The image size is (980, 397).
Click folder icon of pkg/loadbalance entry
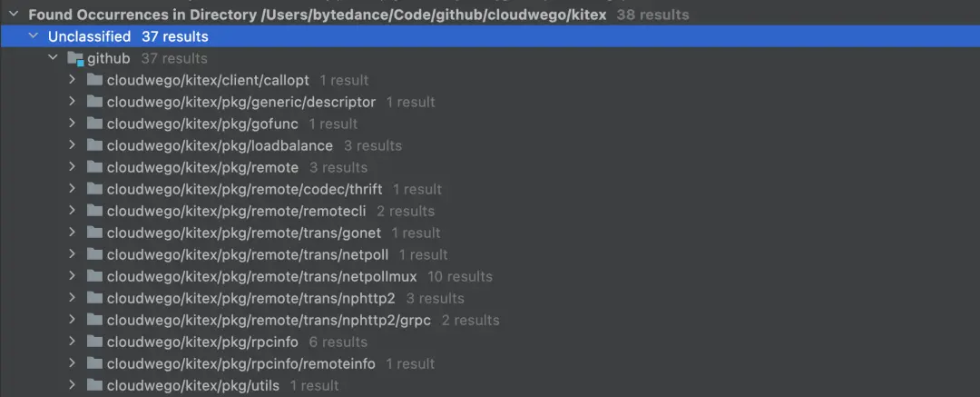[x=94, y=145]
